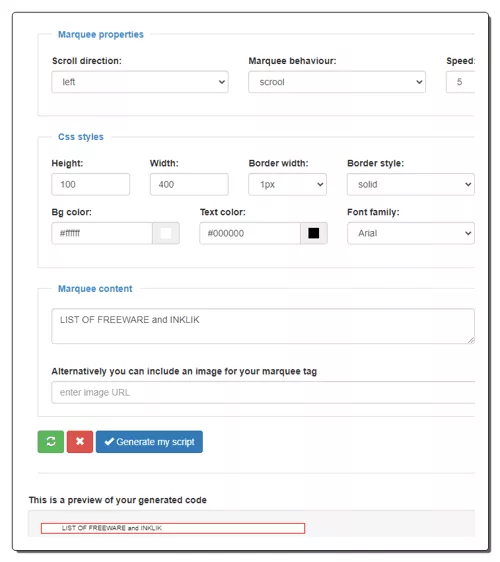Click the Speed input field
The width and height of the screenshot is (500, 562).
point(460,82)
